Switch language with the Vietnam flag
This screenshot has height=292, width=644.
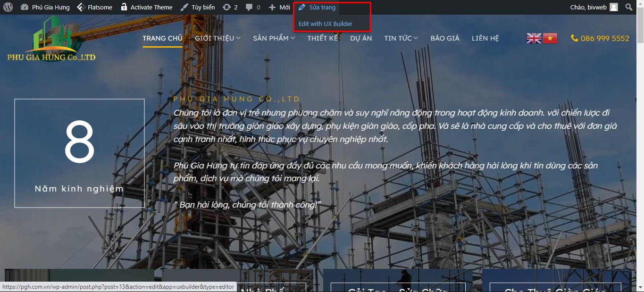[550, 38]
